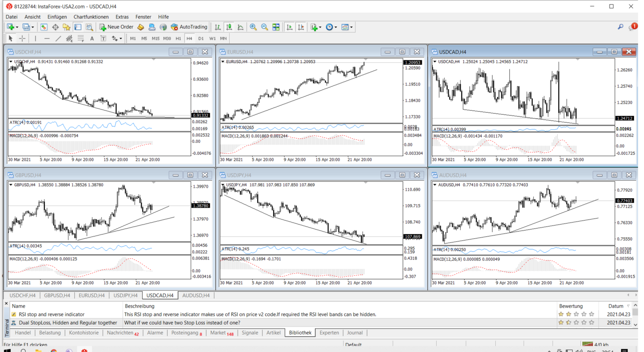Zoom in using the magnifier plus icon
Image resolution: width=644 pixels, height=352 pixels.
pyautogui.click(x=253, y=27)
